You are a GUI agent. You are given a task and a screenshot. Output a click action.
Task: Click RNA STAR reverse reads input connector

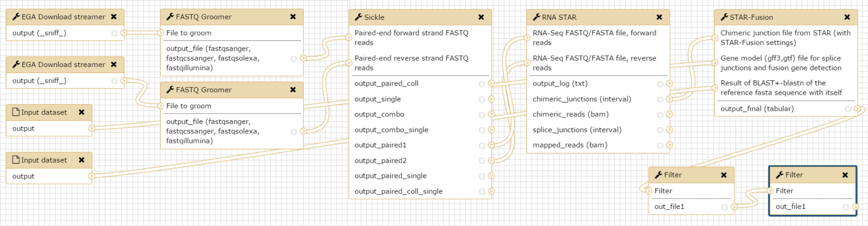527,63
